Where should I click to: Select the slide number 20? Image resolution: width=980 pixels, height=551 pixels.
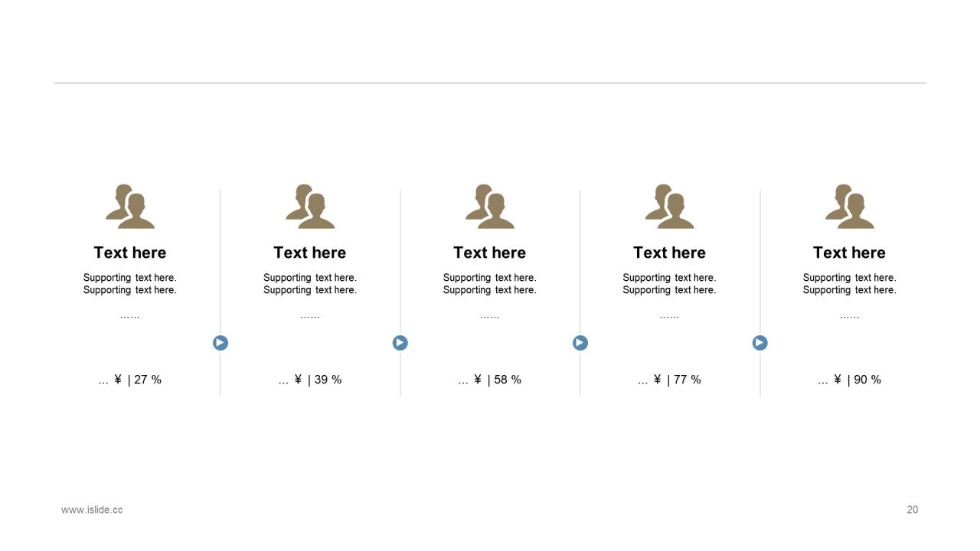pyautogui.click(x=912, y=510)
